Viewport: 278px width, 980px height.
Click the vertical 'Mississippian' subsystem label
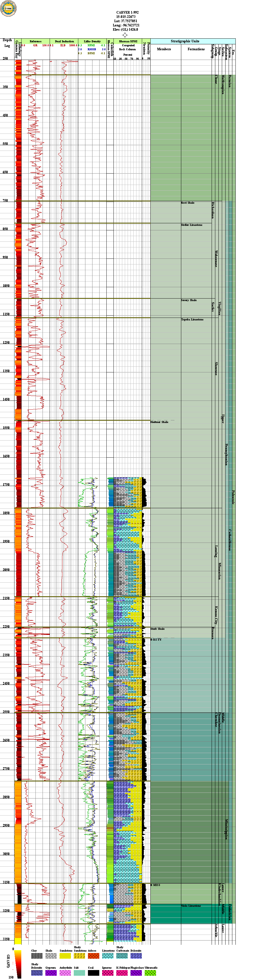(226, 829)
